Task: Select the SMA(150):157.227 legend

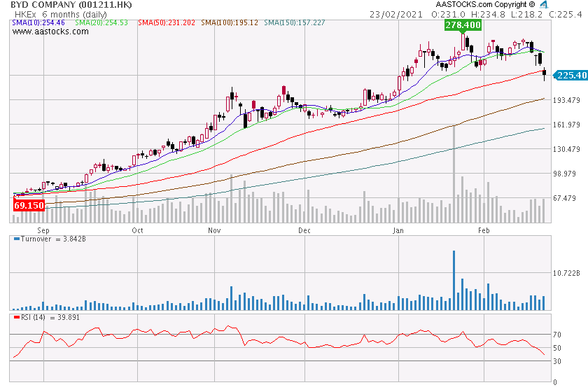Action: click(x=295, y=22)
